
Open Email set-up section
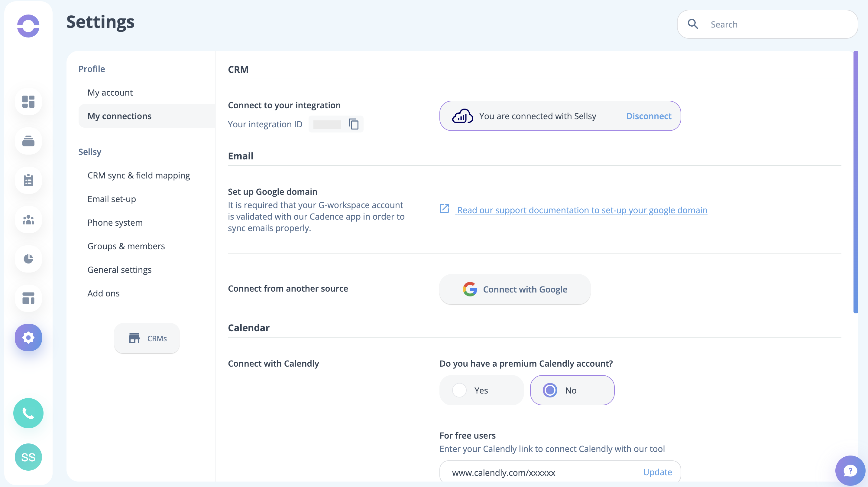click(x=112, y=199)
